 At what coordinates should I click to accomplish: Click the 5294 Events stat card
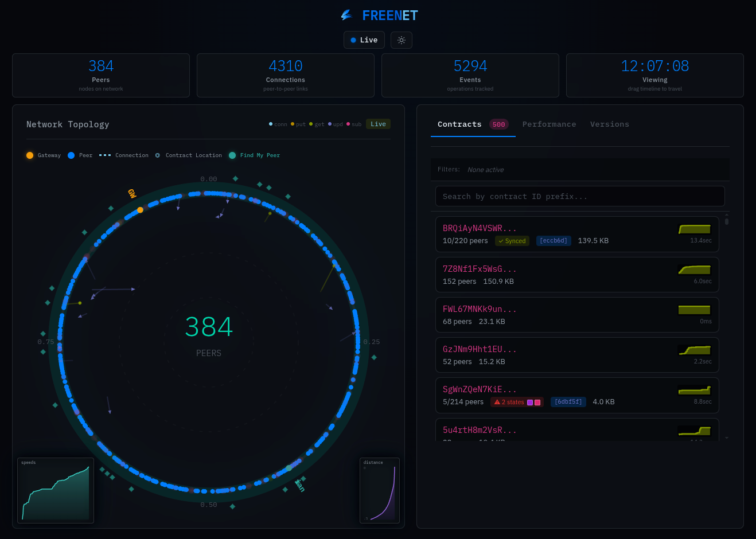pos(470,75)
